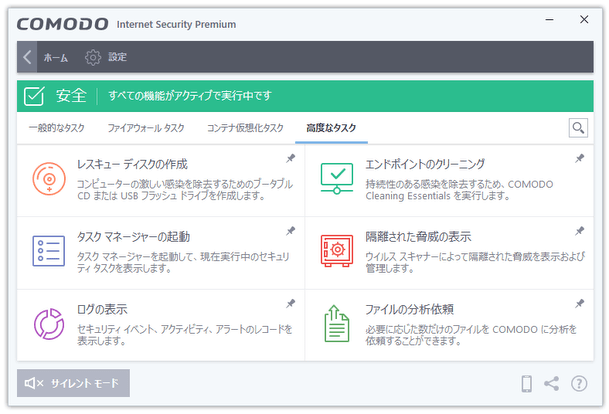Click the back arrow beside ホーム

27,57
